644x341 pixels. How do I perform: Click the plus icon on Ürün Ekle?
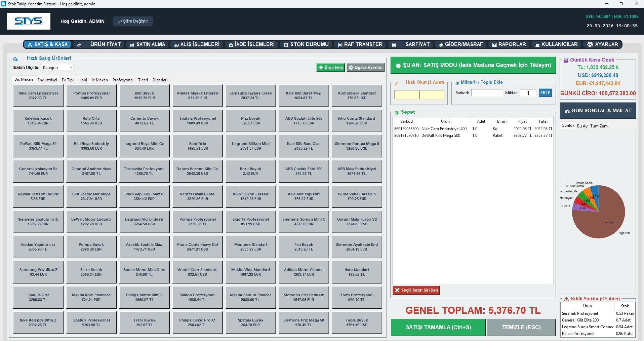pos(321,68)
